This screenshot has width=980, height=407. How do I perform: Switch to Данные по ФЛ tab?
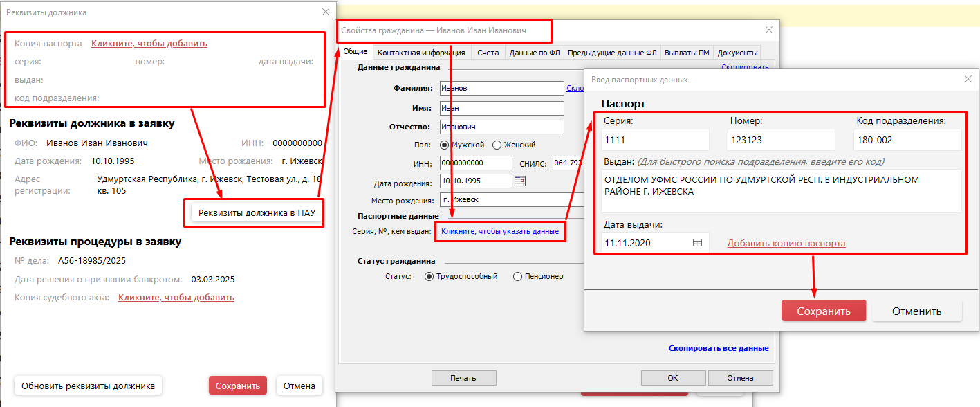534,53
